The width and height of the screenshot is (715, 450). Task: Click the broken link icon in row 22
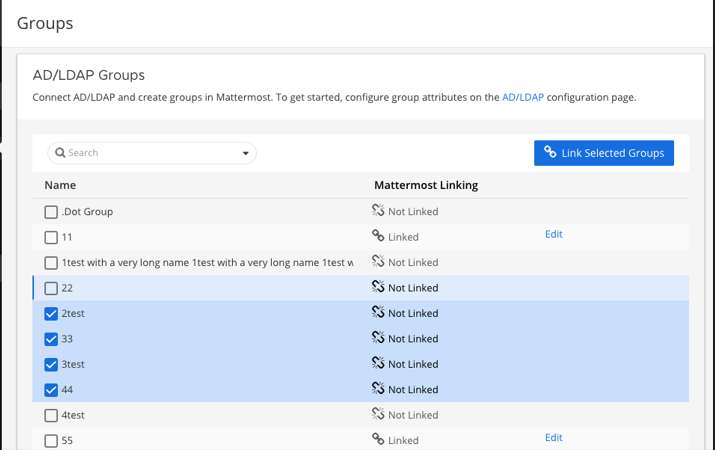[x=378, y=287]
